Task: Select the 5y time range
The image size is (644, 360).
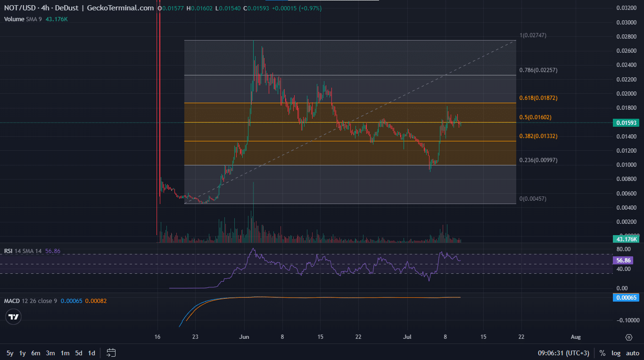Action: tap(9, 353)
